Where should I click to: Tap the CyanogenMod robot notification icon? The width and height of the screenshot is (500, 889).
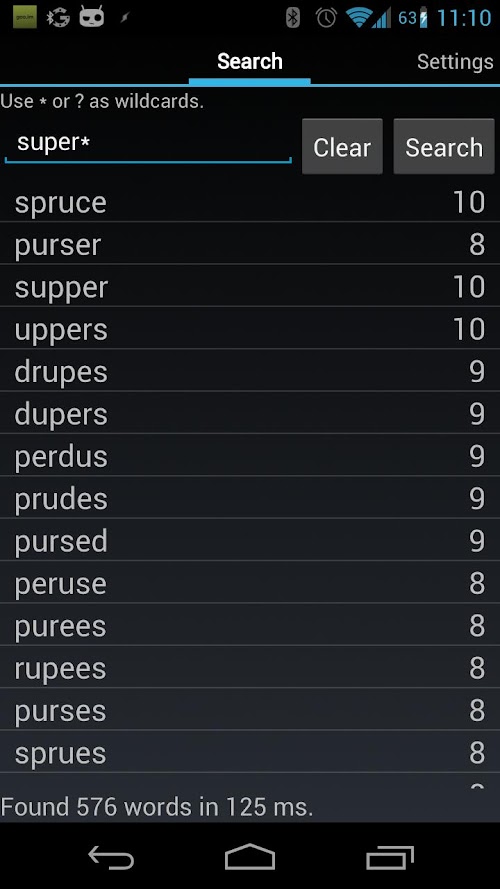click(92, 17)
